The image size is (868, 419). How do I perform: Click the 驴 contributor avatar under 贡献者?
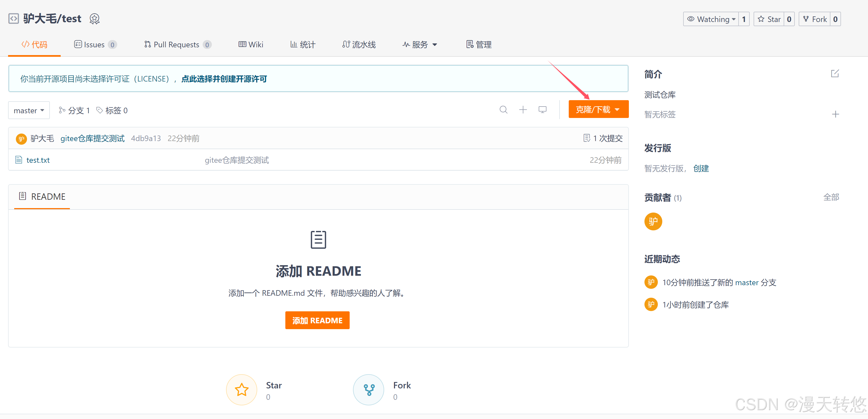coord(653,221)
